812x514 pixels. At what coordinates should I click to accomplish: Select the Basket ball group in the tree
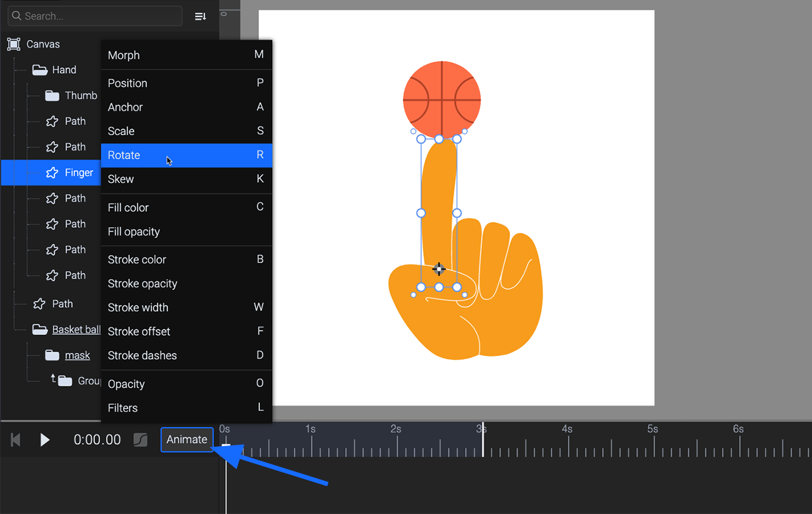click(x=76, y=329)
